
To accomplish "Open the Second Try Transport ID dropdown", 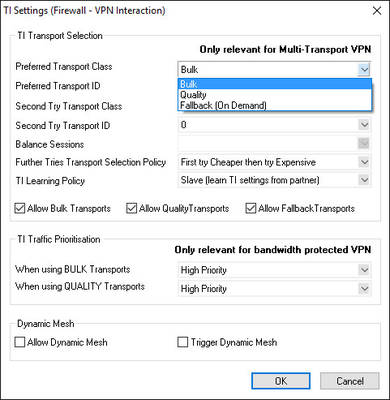I will pos(364,125).
